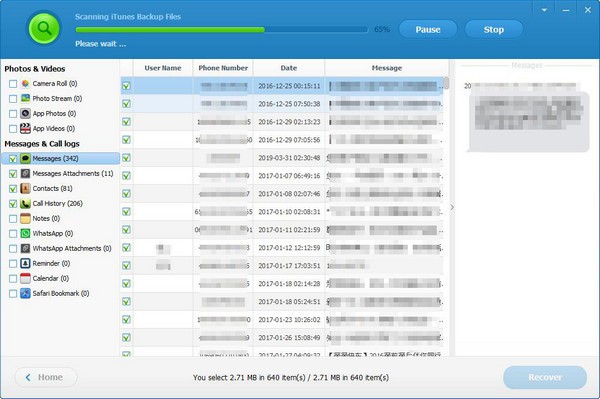The image size is (600, 399).
Task: Sort by Message column header
Action: point(387,68)
